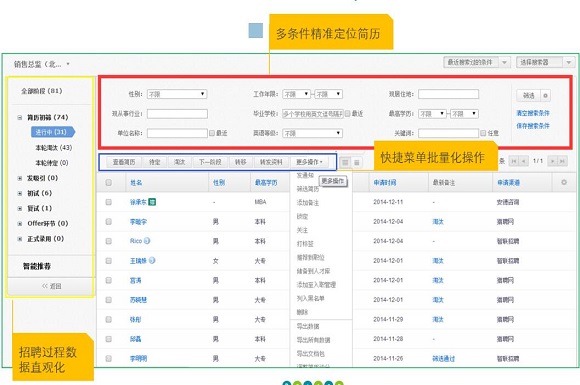Click the round icon beside Rico
The width and height of the screenshot is (580, 385).
[147, 241]
